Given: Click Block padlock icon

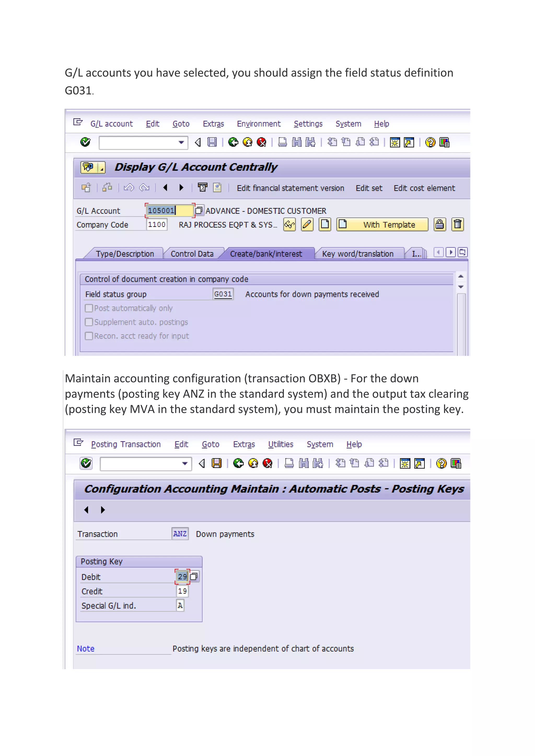Looking at the screenshot, I should 440,225.
